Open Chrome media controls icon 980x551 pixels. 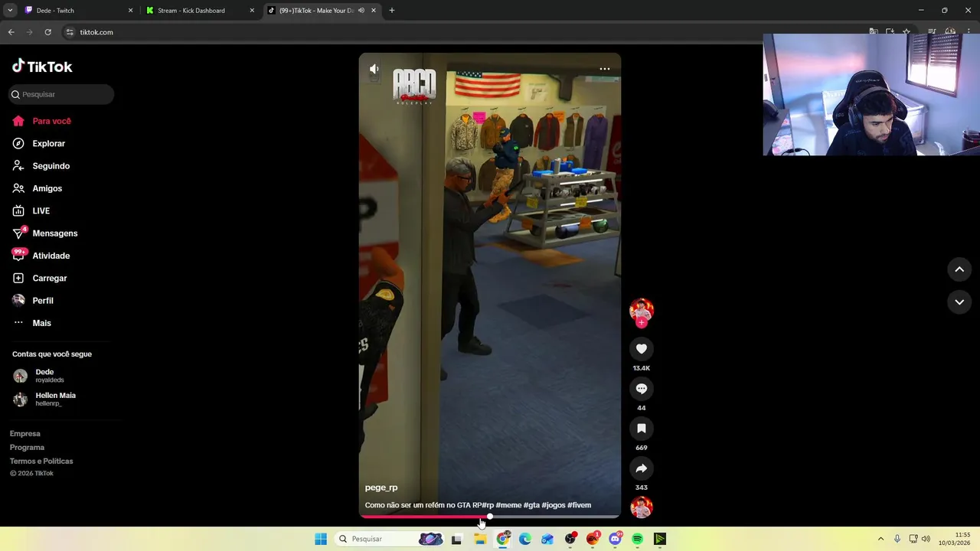pos(932,32)
